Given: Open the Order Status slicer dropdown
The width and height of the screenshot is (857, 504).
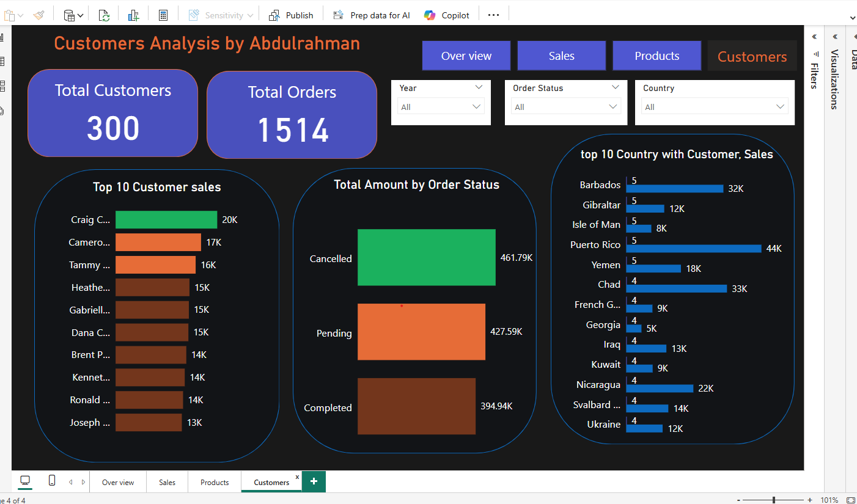Looking at the screenshot, I should pos(613,107).
